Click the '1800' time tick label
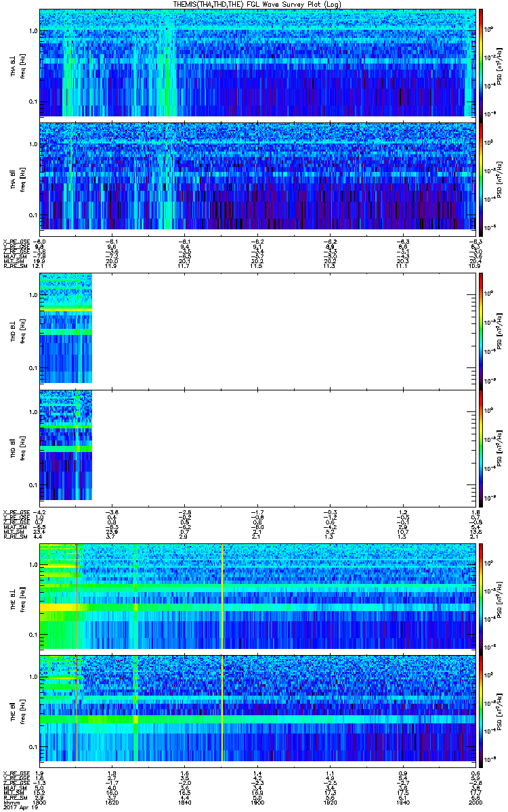Viewport: 508px width, 812px height. click(40, 803)
